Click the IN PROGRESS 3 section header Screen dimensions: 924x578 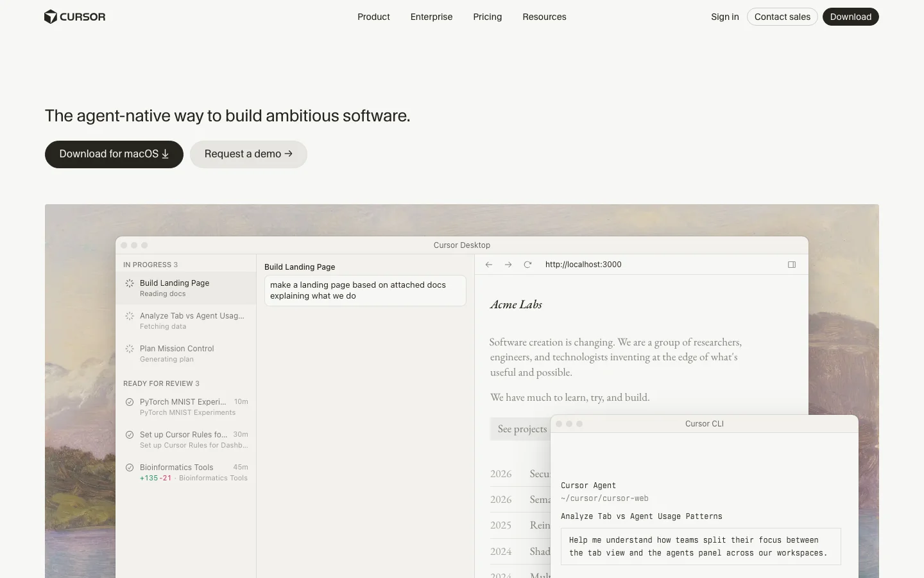pos(150,265)
